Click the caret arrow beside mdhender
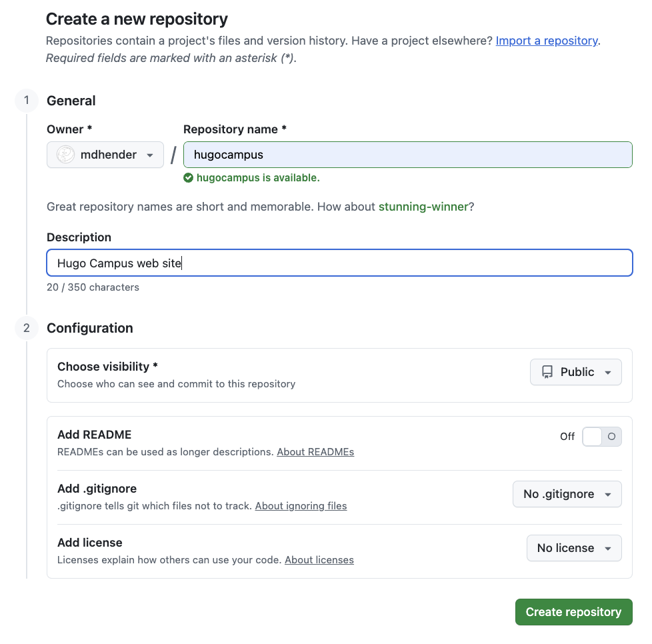The height and width of the screenshot is (644, 652). pos(150,155)
